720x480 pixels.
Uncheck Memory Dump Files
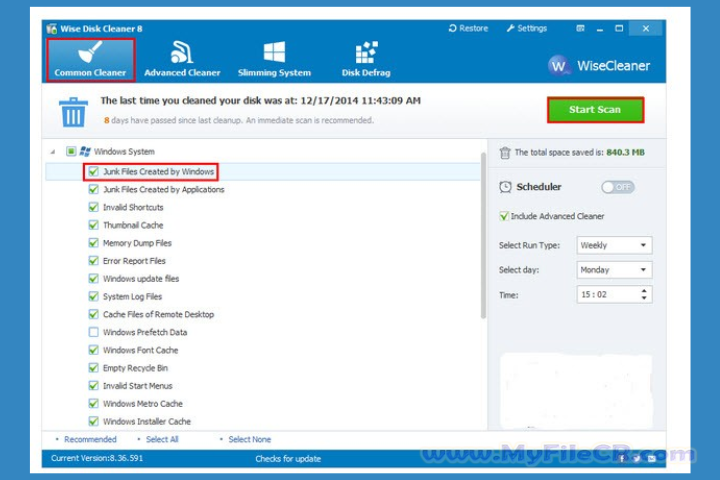(x=94, y=243)
